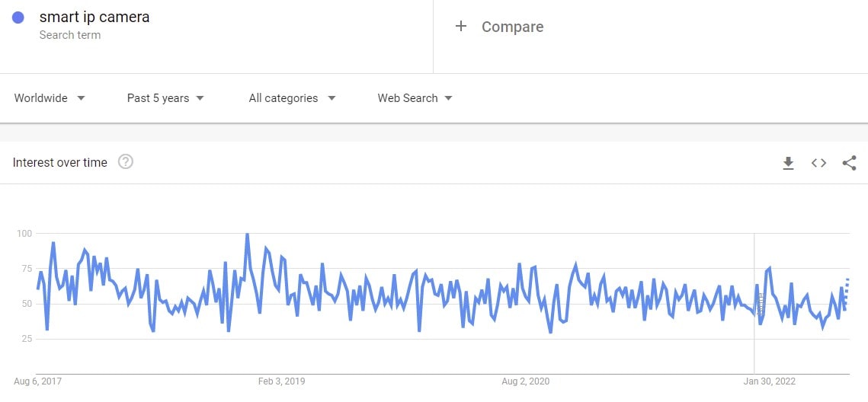The width and height of the screenshot is (868, 402).
Task: Expand the Past 5 years time range
Action: coord(165,98)
